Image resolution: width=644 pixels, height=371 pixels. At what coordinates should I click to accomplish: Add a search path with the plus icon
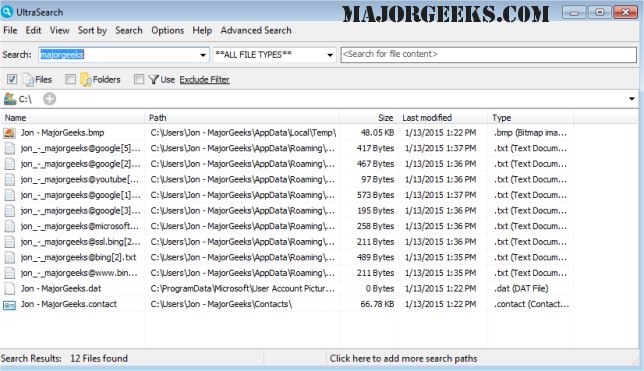tap(49, 99)
